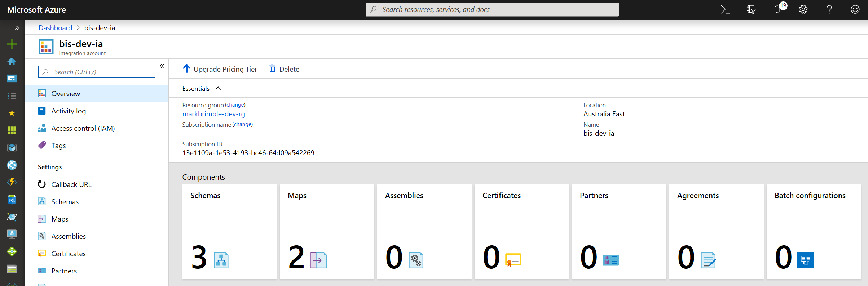The image size is (868, 286).
Task: Open Cloud Shell from top bar
Action: pyautogui.click(x=725, y=10)
